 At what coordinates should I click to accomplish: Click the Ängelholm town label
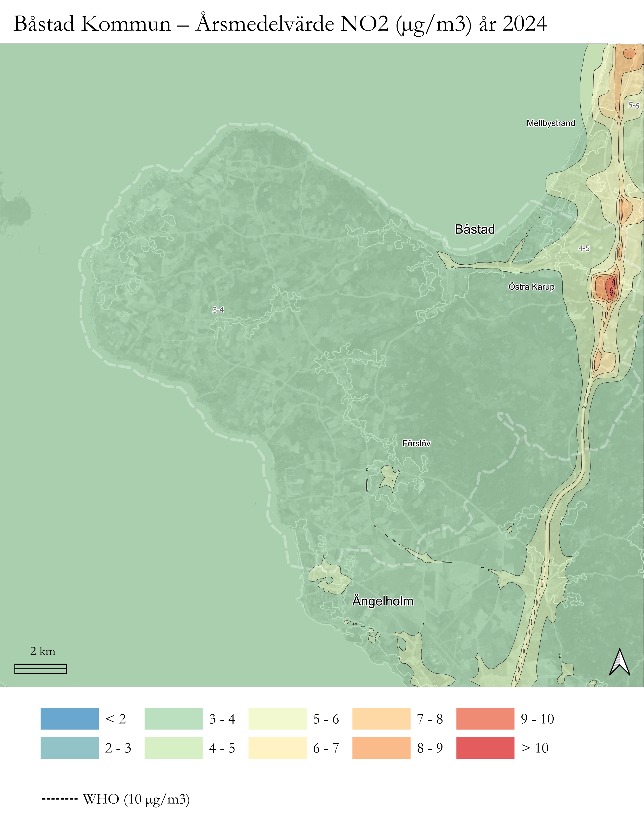click(383, 601)
